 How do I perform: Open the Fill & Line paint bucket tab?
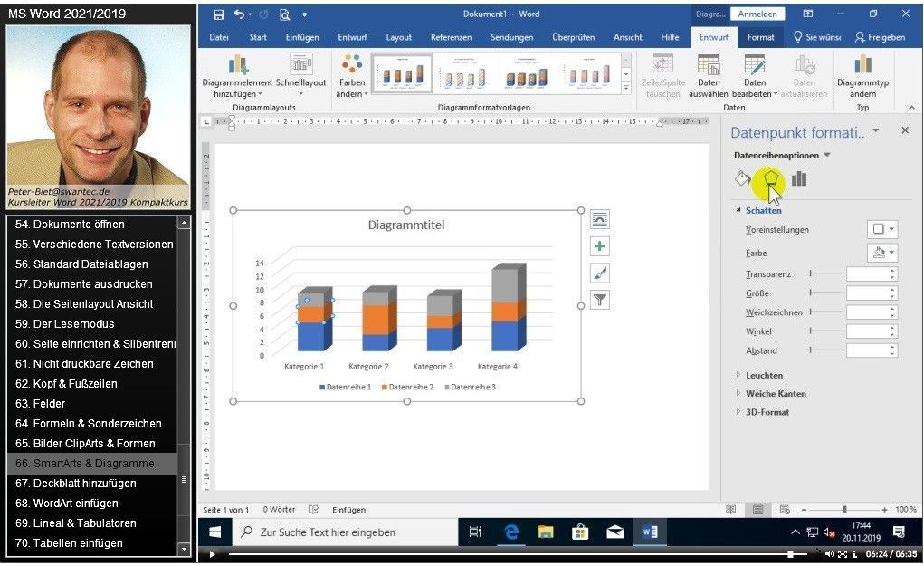pos(742,179)
